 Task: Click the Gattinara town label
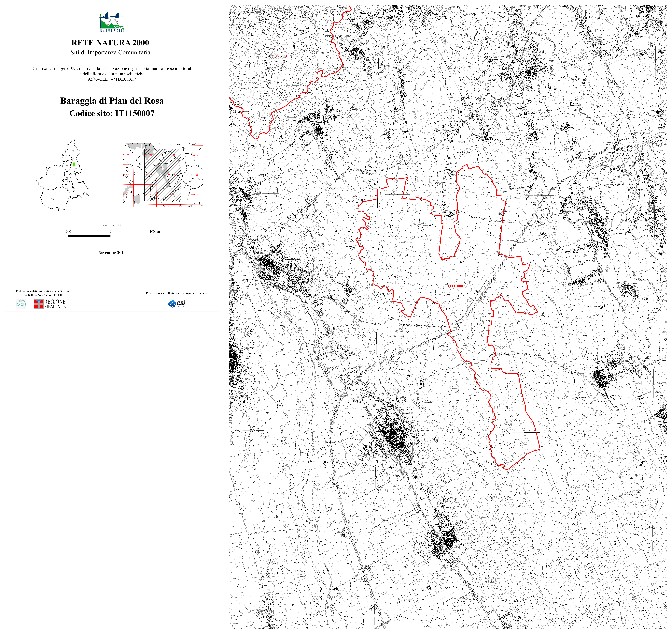[x=251, y=354]
